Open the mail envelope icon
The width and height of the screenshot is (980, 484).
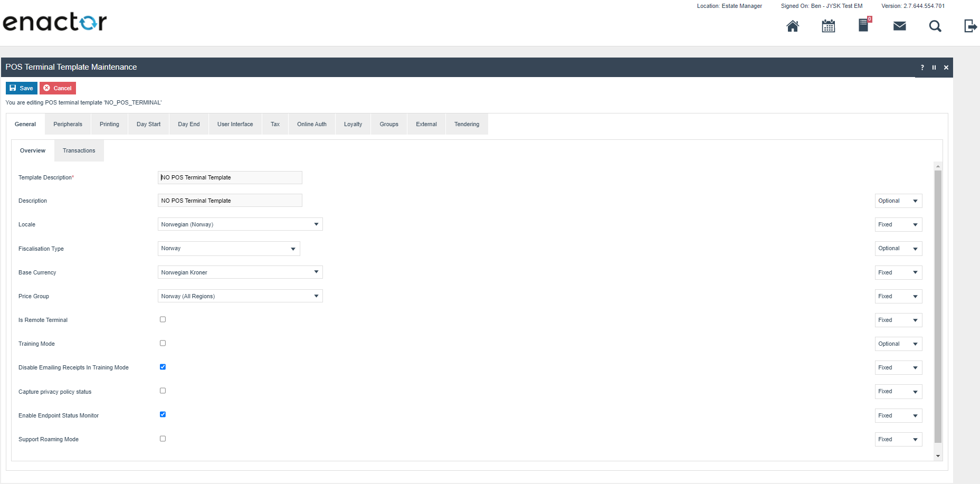click(x=899, y=26)
